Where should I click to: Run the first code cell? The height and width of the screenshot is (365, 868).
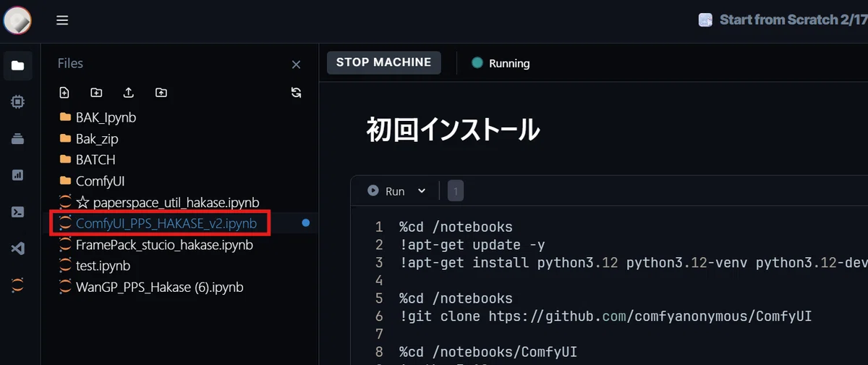(x=386, y=191)
